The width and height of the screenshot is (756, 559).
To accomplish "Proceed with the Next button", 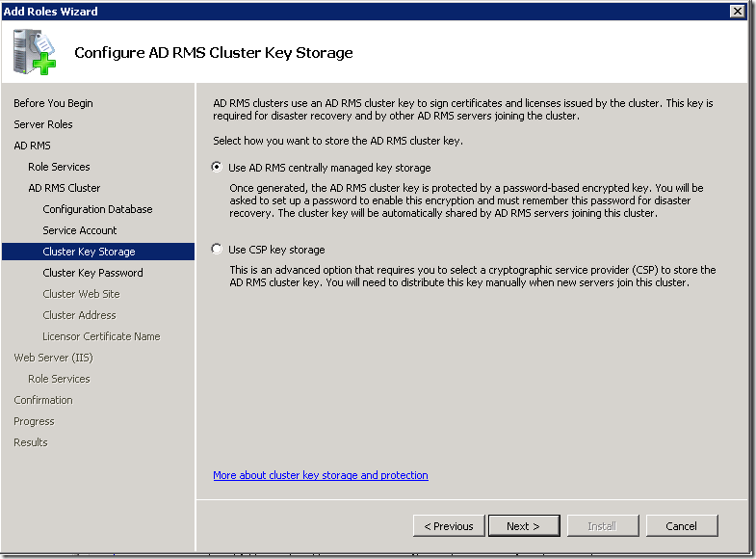I will [x=524, y=525].
